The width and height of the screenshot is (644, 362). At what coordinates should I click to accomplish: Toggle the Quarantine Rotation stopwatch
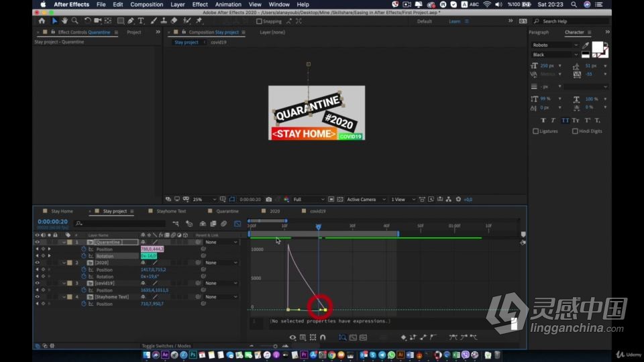tap(84, 255)
